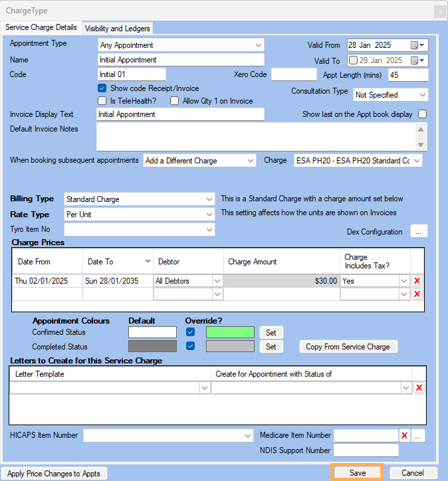This screenshot has width=448, height=481.
Task: Sort the Date To column
Action: [x=118, y=262]
